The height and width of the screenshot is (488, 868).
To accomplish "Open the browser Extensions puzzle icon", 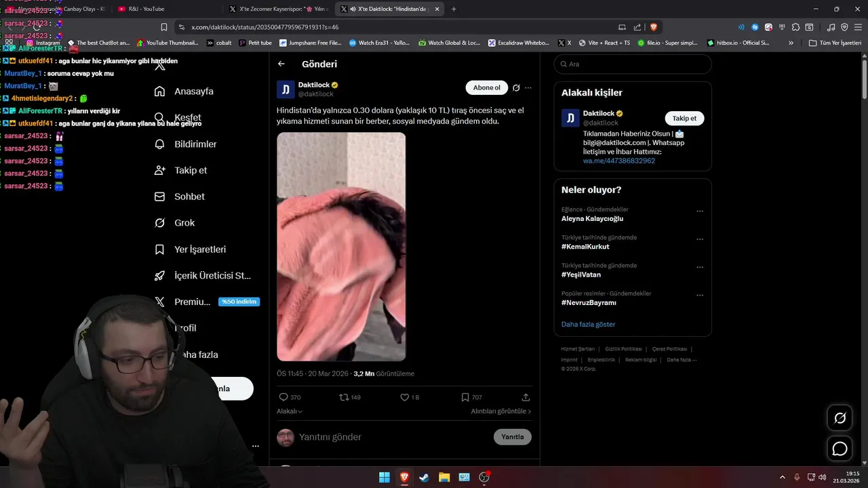I will [x=796, y=27].
